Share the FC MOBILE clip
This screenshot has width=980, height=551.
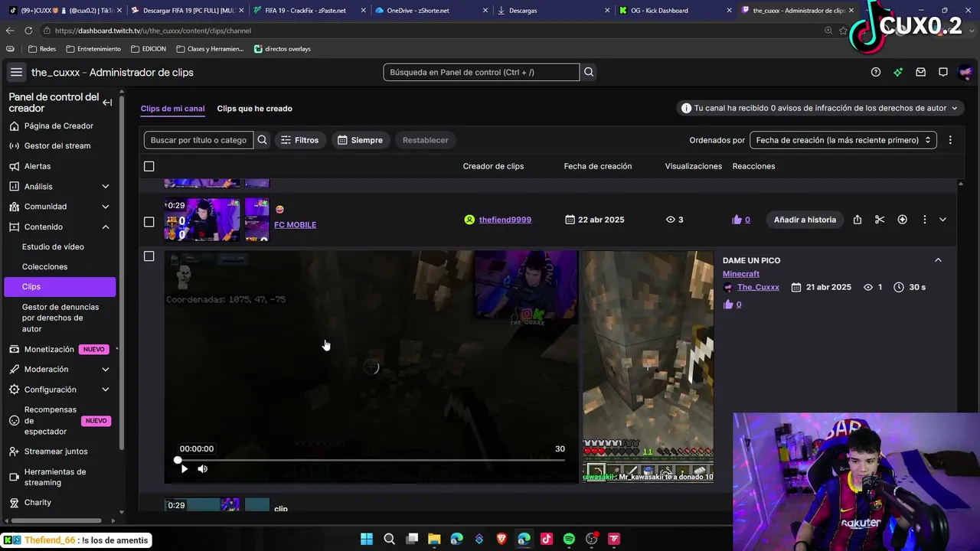pyautogui.click(x=857, y=220)
